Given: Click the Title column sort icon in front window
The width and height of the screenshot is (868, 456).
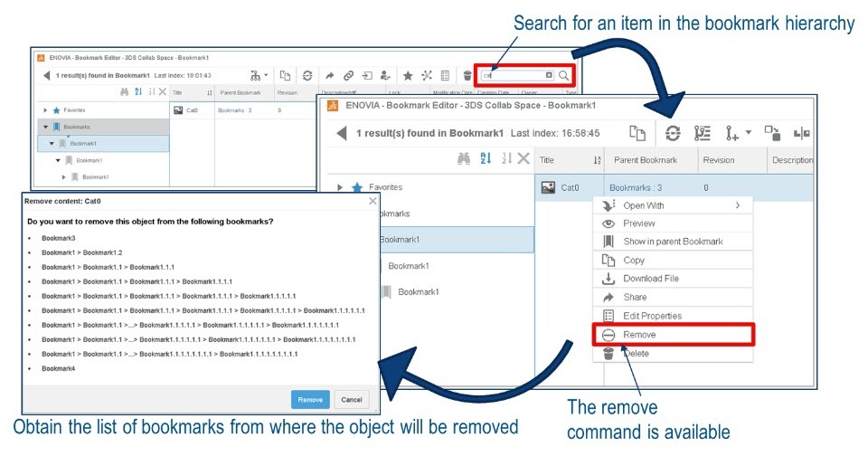Looking at the screenshot, I should (x=597, y=160).
